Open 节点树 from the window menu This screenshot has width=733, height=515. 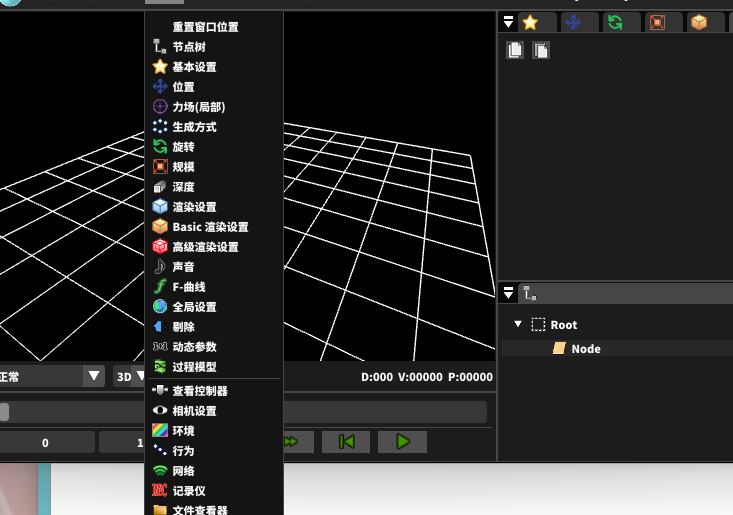189,47
